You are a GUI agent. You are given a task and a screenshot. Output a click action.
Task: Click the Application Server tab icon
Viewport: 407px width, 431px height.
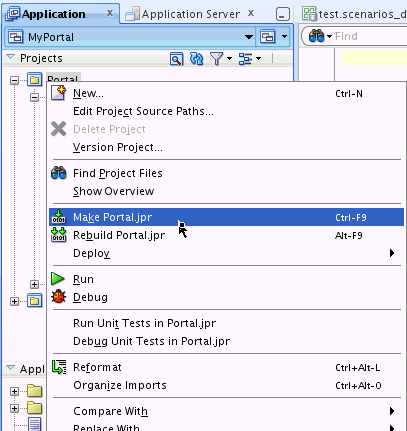tap(132, 14)
